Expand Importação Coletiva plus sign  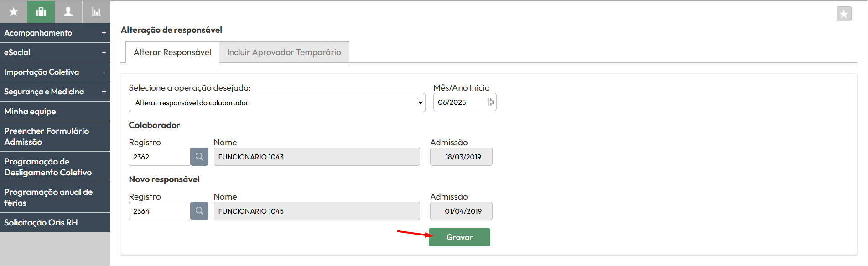(x=104, y=72)
